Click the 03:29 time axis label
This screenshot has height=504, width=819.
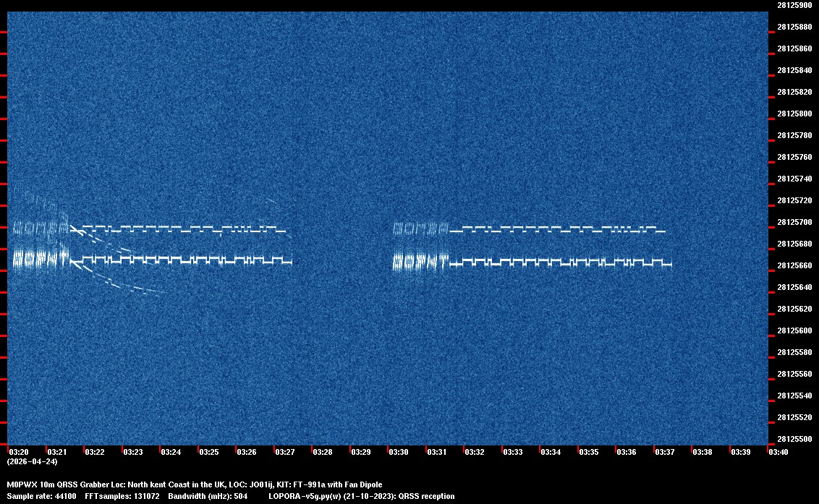[x=361, y=452]
